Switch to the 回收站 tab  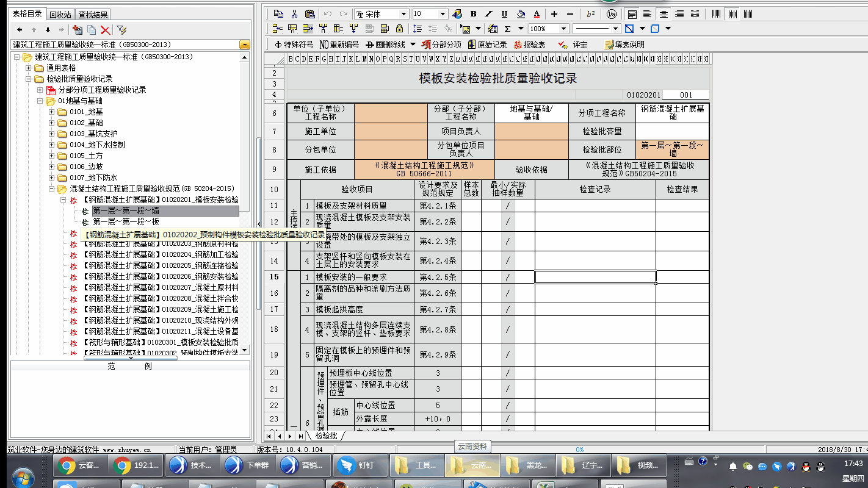click(60, 14)
